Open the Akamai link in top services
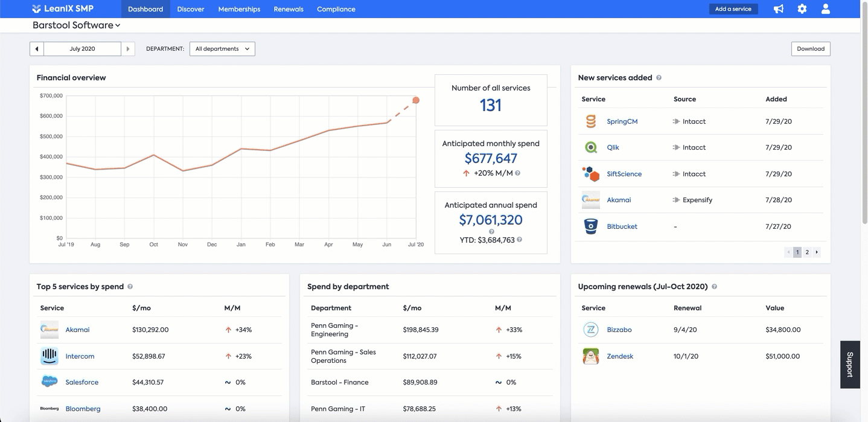 click(77, 330)
